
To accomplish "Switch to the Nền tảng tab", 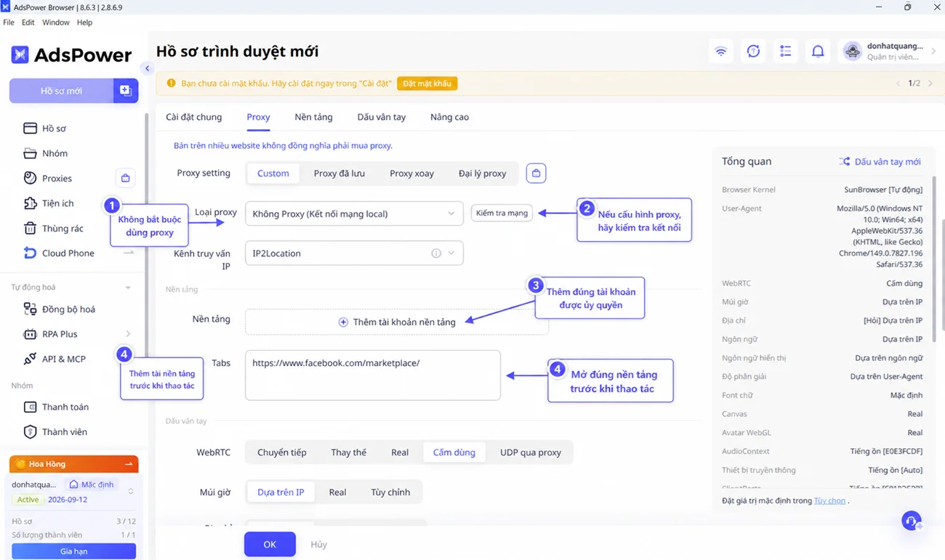I will pyautogui.click(x=313, y=117).
